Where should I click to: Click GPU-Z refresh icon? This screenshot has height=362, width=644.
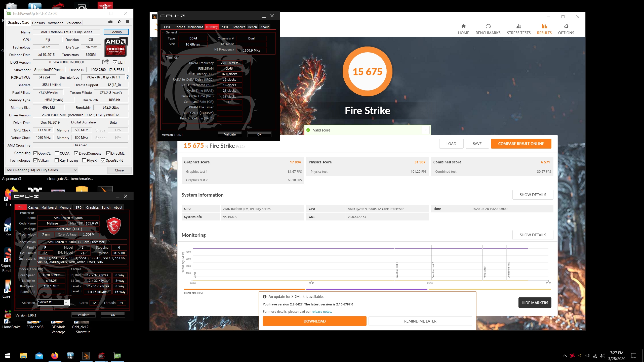coord(119,22)
